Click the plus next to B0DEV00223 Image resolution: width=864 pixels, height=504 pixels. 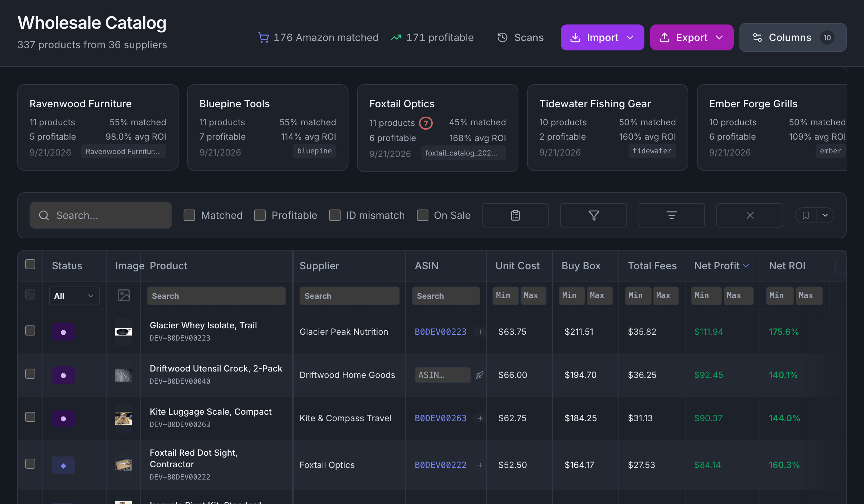tap(480, 332)
